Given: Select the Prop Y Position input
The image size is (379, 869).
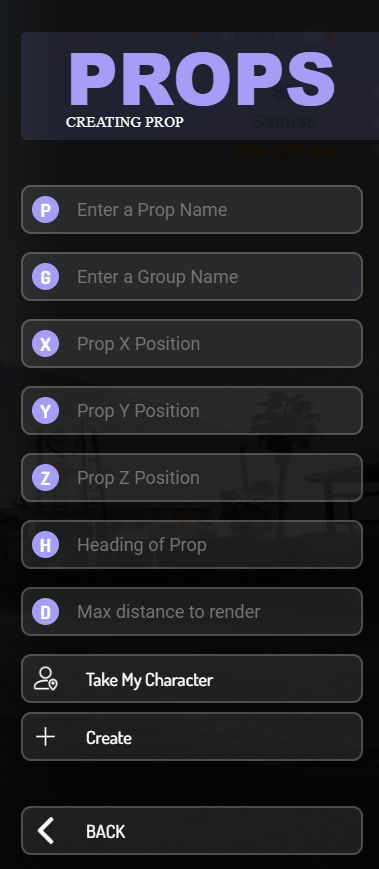Looking at the screenshot, I should point(192,411).
